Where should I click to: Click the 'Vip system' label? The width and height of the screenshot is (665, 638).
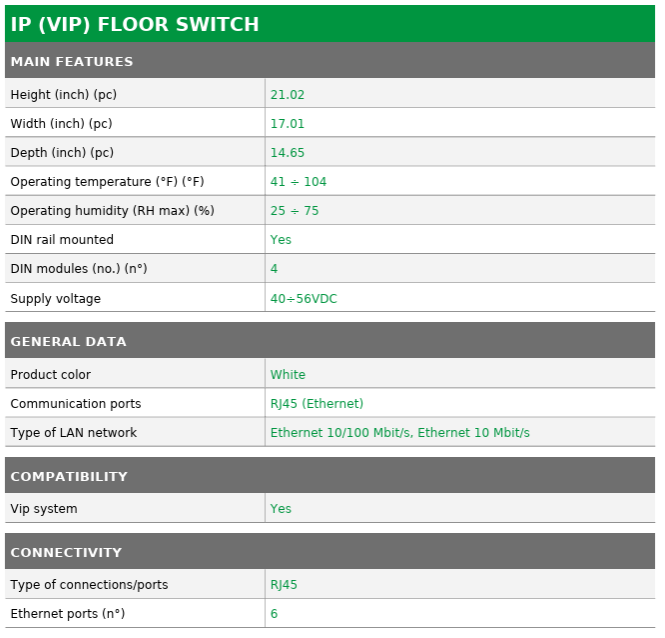point(44,509)
